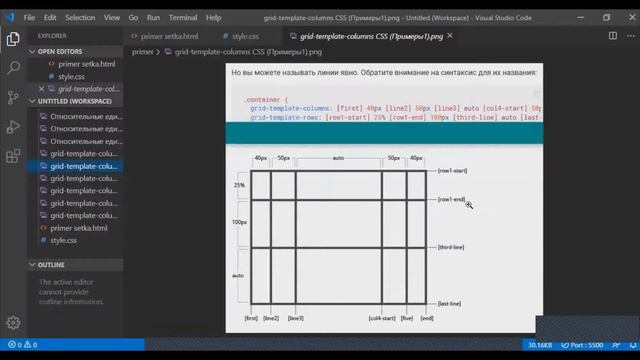The width and height of the screenshot is (640, 360).
Task: Open the Explorer view in activity bar
Action: pos(13,39)
